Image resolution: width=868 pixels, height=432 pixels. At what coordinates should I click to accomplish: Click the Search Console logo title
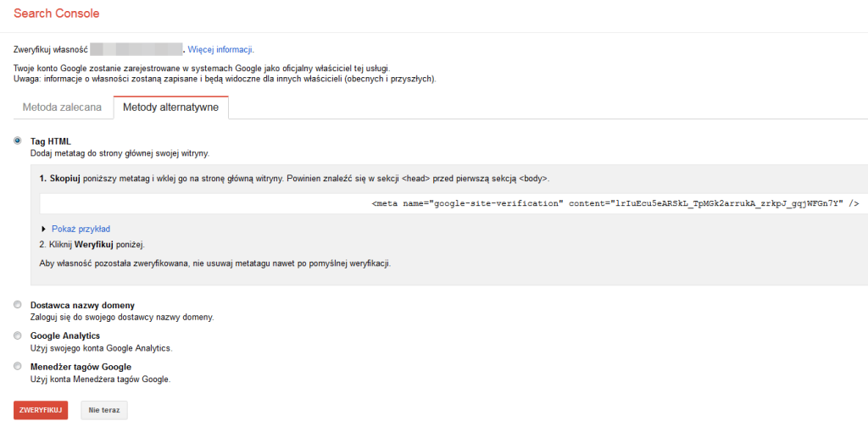coord(57,14)
